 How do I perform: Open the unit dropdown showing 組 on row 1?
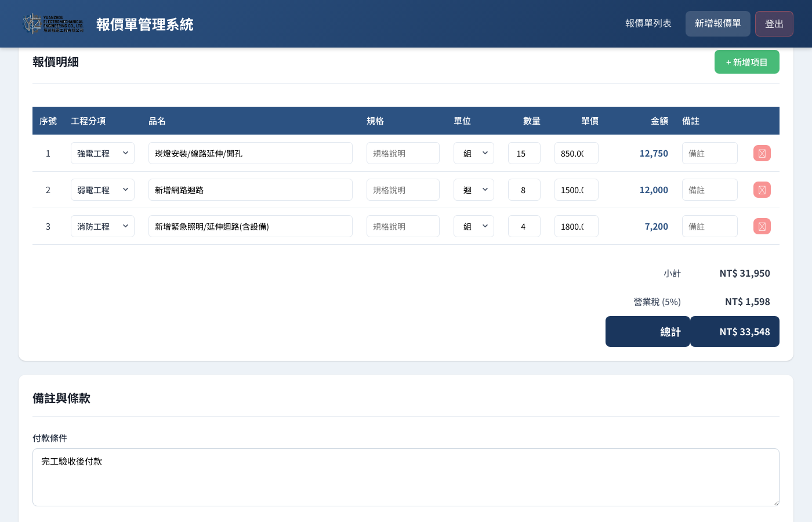(x=474, y=153)
